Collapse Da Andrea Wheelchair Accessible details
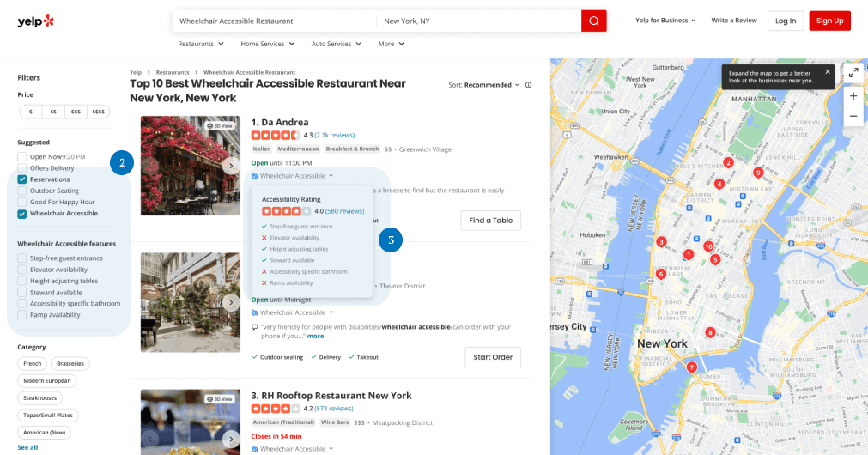 292,175
